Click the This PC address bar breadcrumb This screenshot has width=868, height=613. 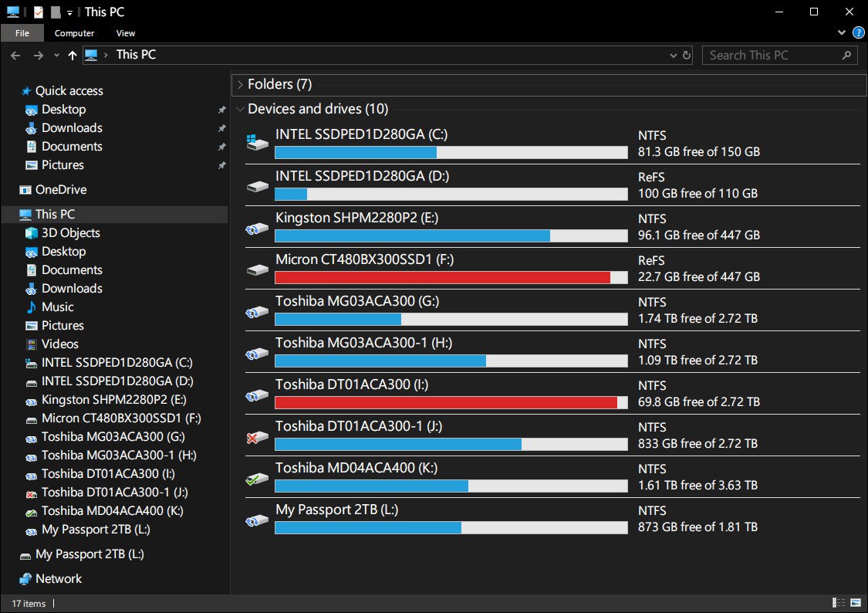tap(136, 55)
